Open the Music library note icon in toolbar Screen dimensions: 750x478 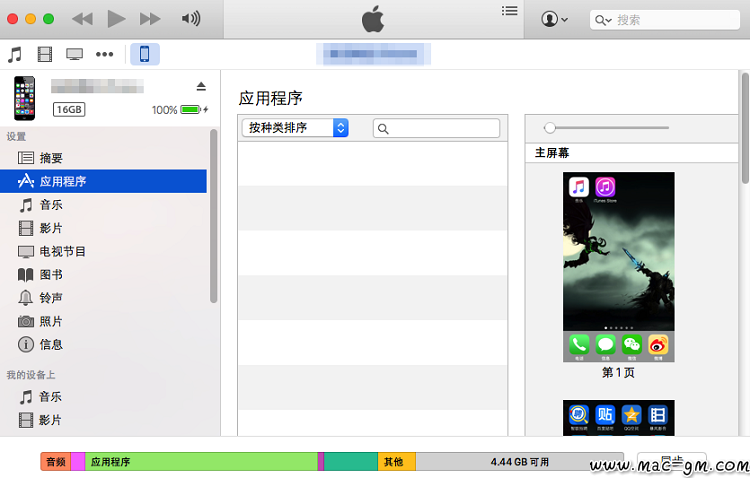tap(15, 55)
